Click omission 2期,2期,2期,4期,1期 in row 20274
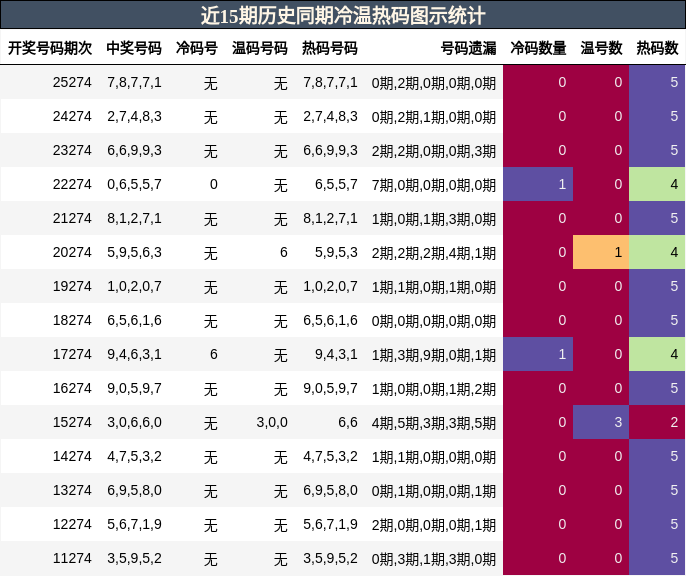 pyautogui.click(x=434, y=253)
